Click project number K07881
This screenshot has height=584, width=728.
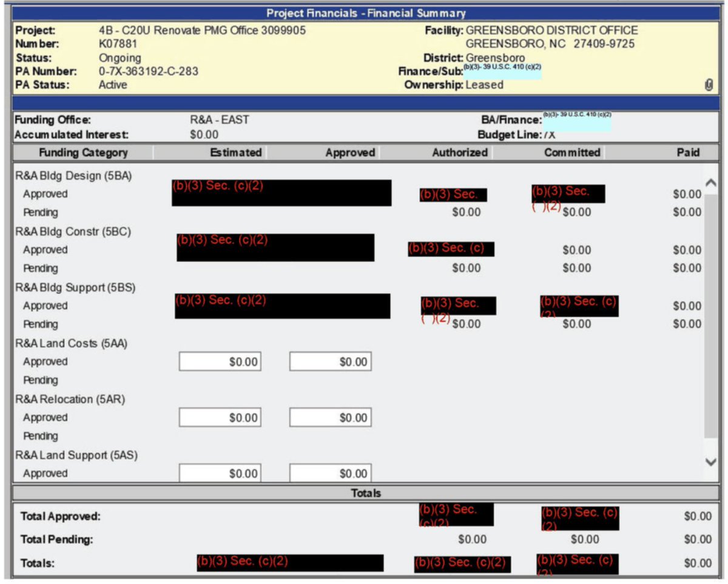[118, 44]
